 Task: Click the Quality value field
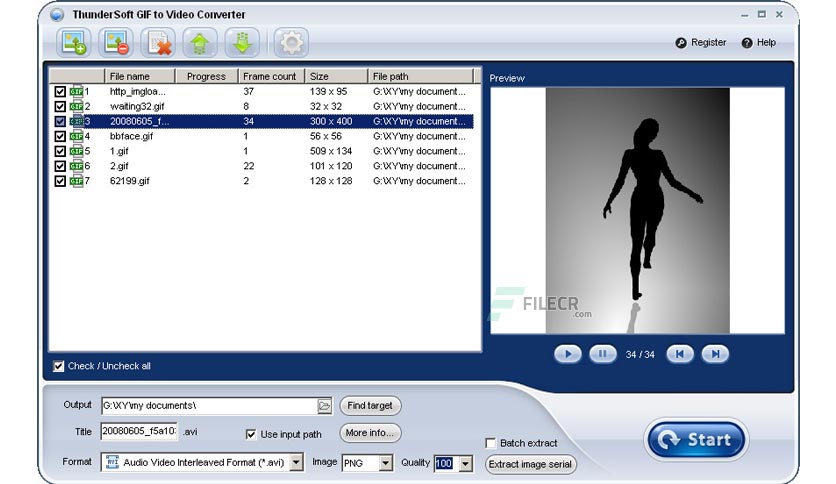pyautogui.click(x=446, y=464)
